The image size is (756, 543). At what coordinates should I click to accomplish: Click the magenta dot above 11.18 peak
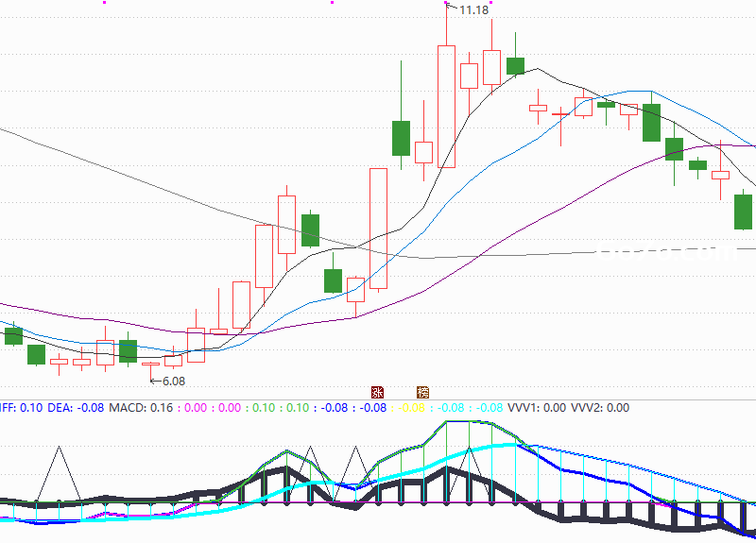click(445, 3)
